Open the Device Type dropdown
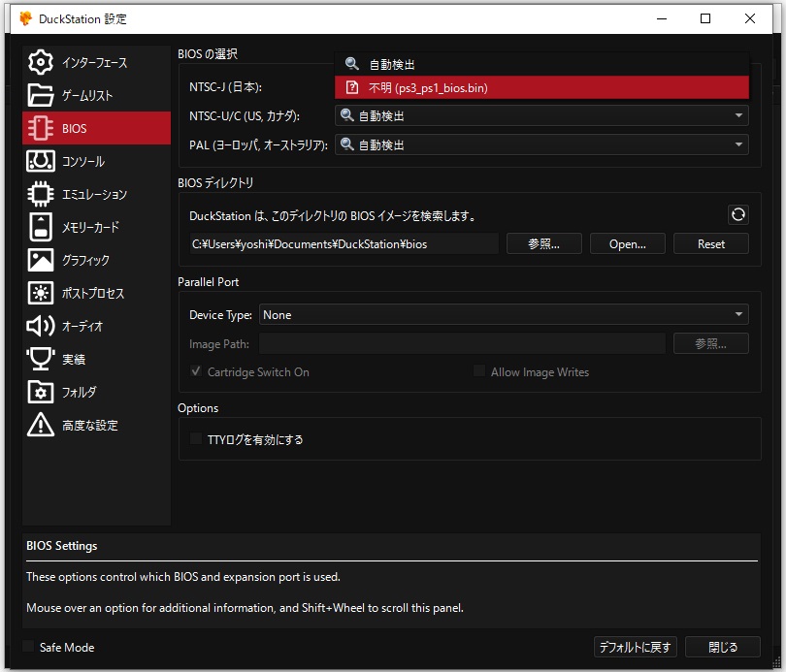Screen dimensions: 786x672 click(x=504, y=314)
